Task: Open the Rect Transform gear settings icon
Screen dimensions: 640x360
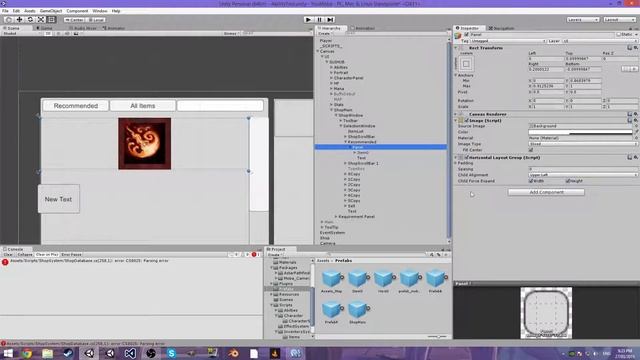Action: [636, 48]
